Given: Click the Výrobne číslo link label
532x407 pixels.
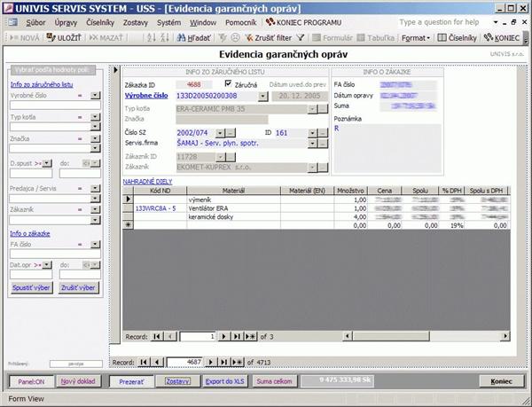Looking at the screenshot, I should (x=146, y=96).
